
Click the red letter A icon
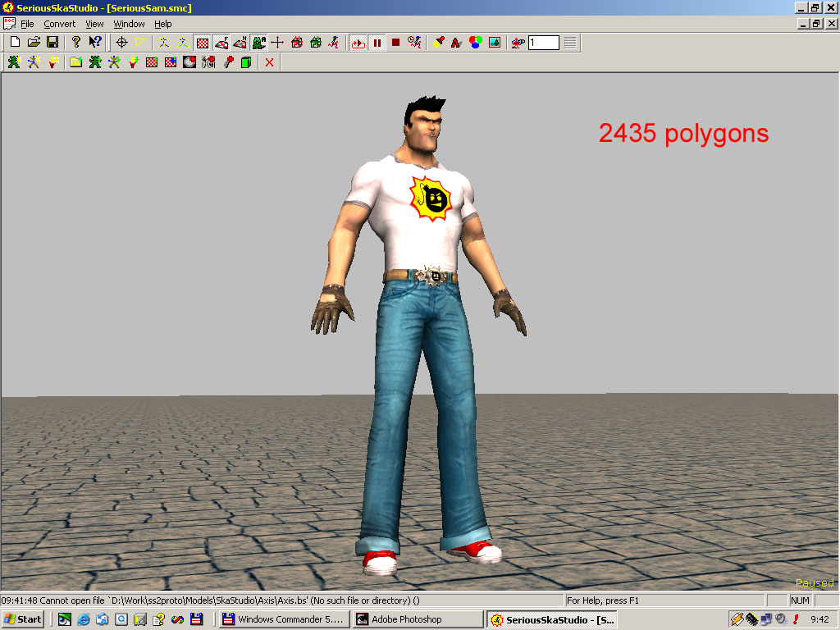456,43
